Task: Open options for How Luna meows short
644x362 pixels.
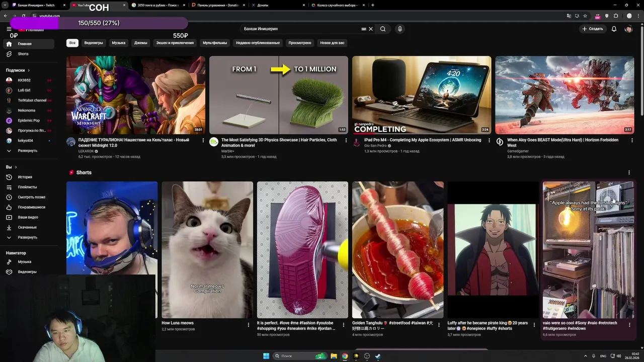Action: coord(248,325)
